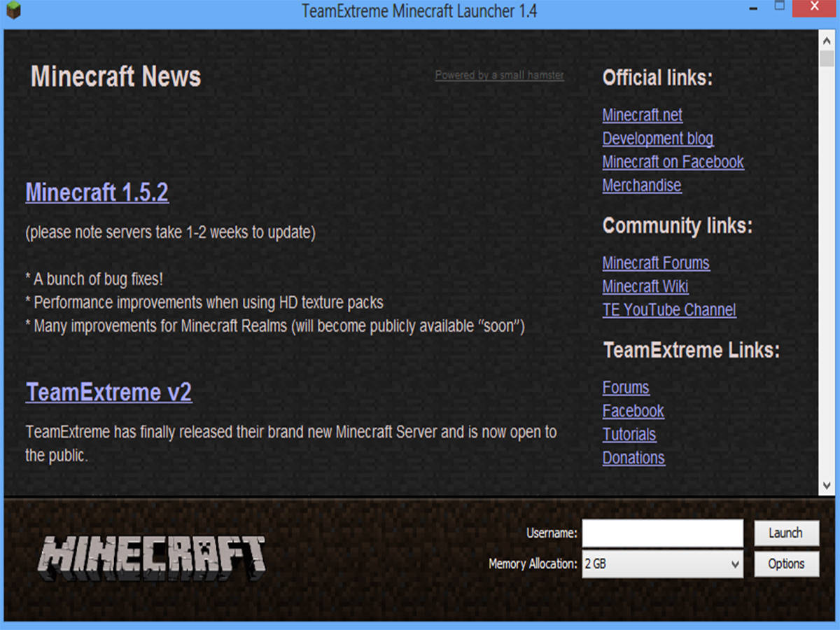The image size is (840, 630).
Task: Visit the Donations link
Action: pos(633,458)
